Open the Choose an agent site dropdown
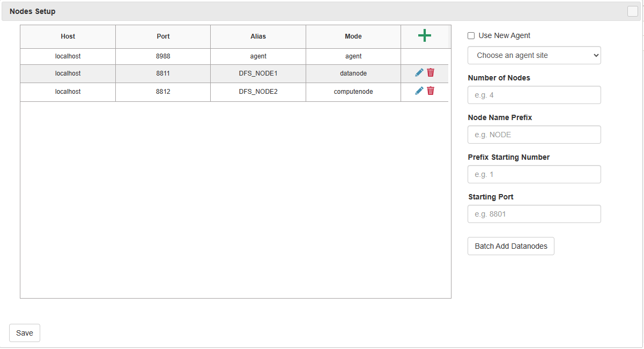Screen dimensions: 644x349 point(534,55)
